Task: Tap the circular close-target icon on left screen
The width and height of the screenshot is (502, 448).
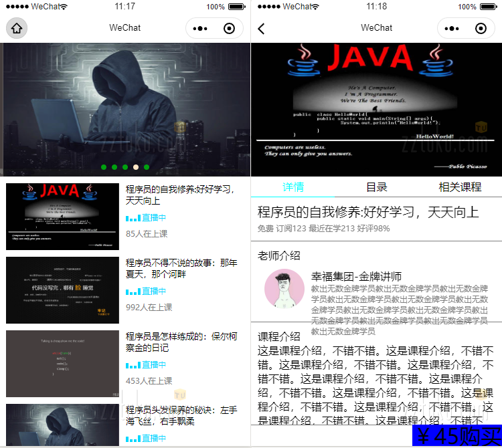Action: tap(229, 28)
